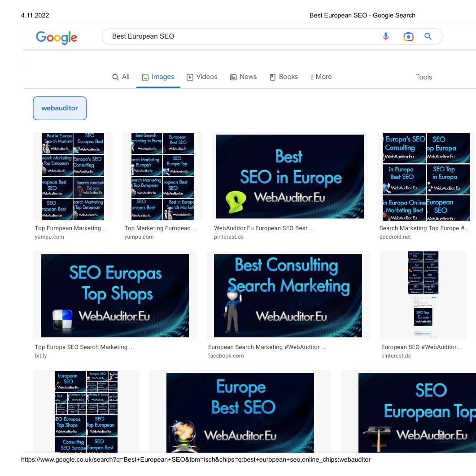Expand Tools to show search filters

coord(424,77)
